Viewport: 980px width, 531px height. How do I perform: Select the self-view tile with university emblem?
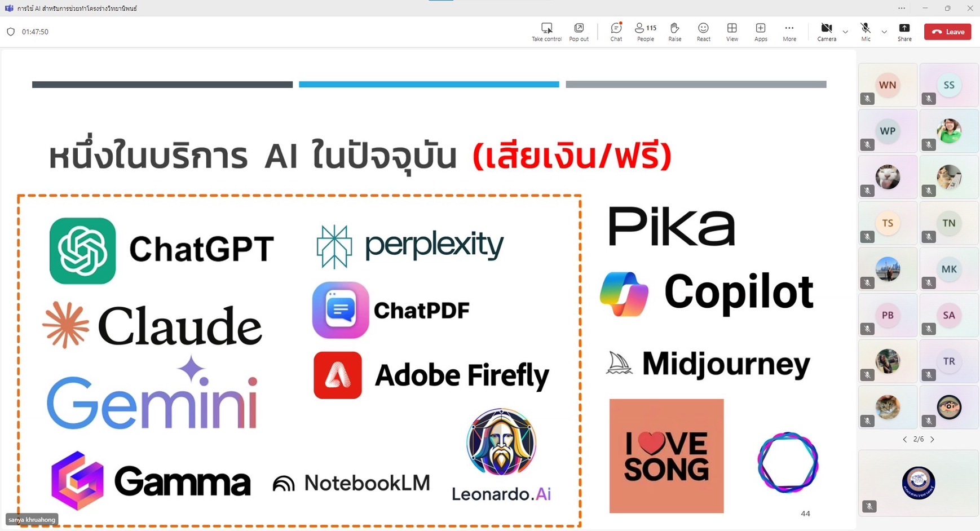919,483
